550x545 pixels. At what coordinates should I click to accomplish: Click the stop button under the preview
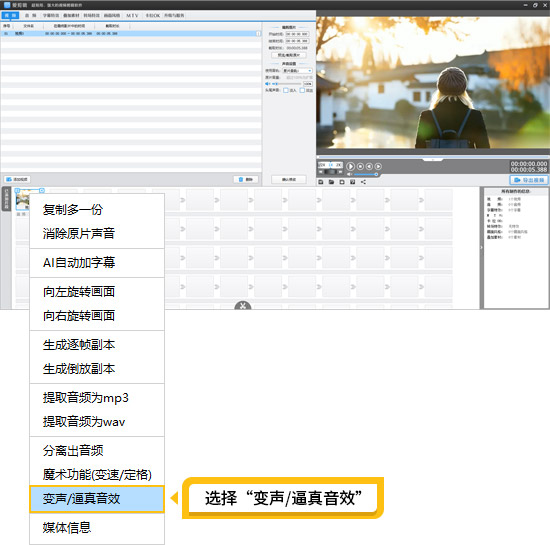360,166
